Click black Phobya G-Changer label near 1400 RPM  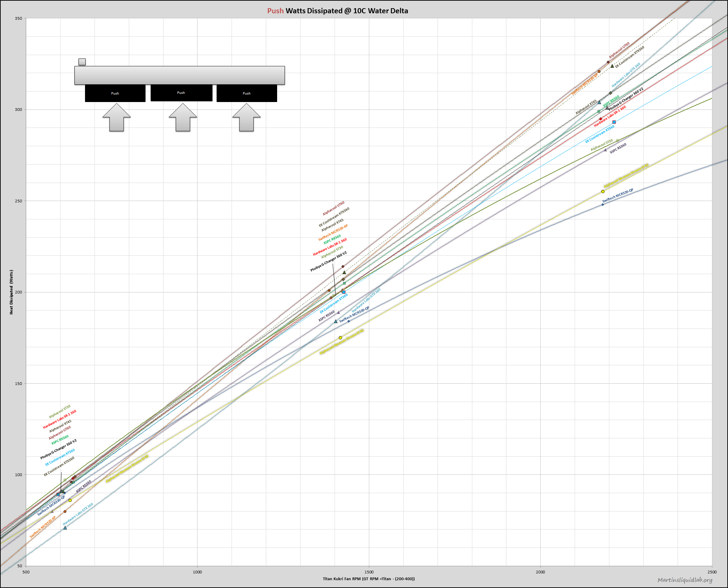tap(328, 262)
